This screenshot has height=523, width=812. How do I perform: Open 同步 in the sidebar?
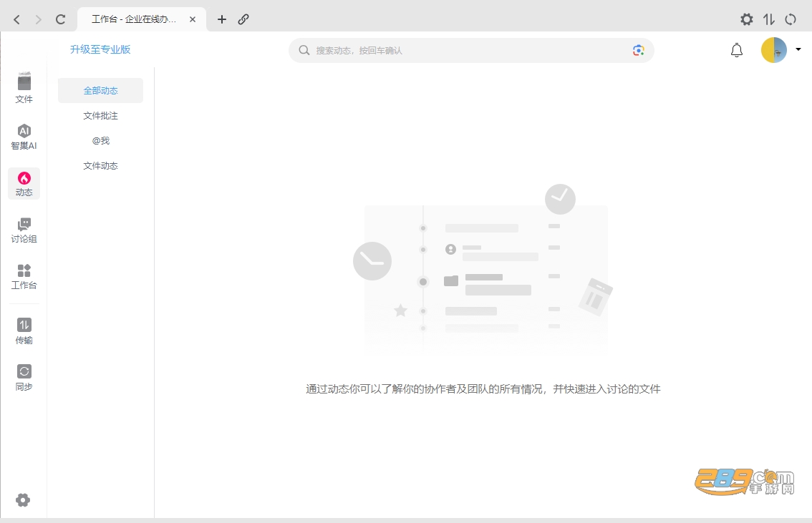[x=24, y=378]
